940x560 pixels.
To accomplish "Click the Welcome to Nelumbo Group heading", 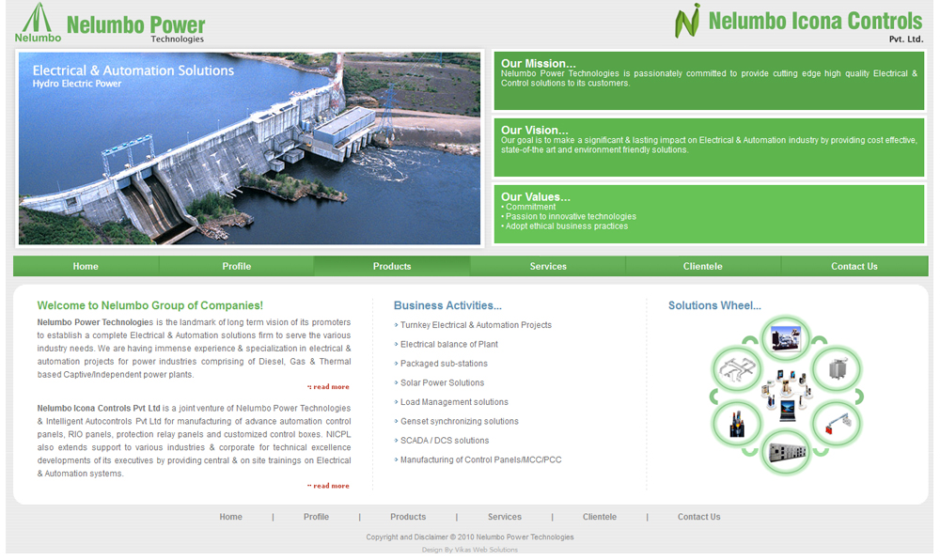I will [x=149, y=305].
